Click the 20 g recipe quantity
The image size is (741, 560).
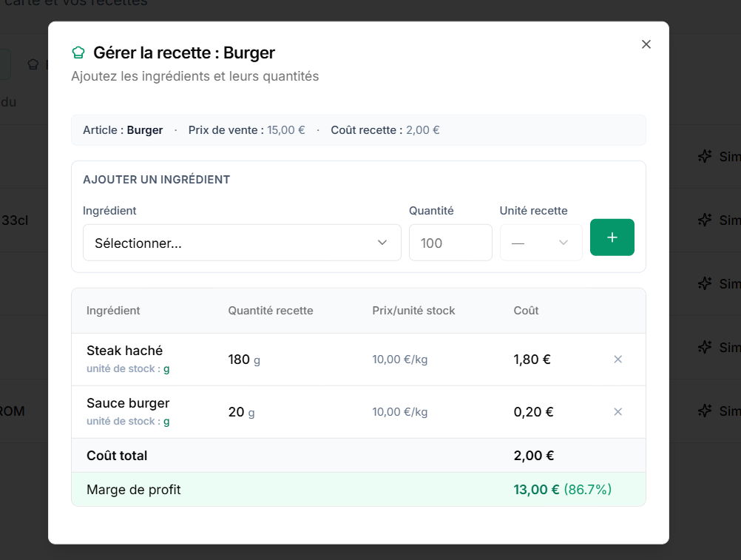(241, 412)
